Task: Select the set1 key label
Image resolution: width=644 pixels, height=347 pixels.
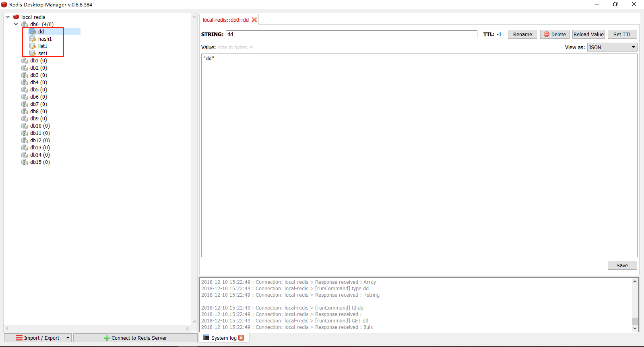Action: pos(43,54)
